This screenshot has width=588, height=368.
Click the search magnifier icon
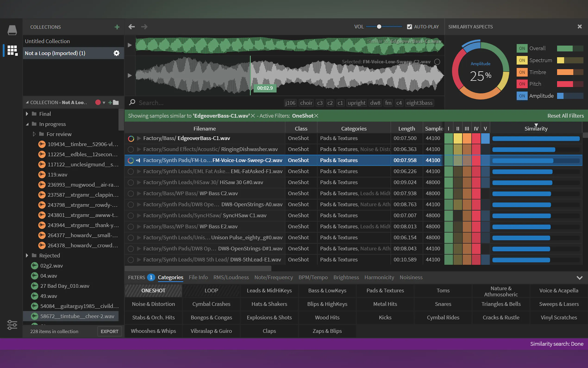(x=132, y=102)
